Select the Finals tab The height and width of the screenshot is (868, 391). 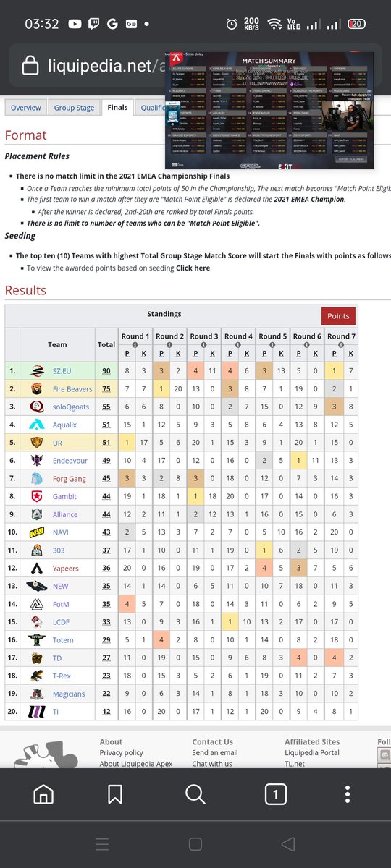(x=117, y=107)
